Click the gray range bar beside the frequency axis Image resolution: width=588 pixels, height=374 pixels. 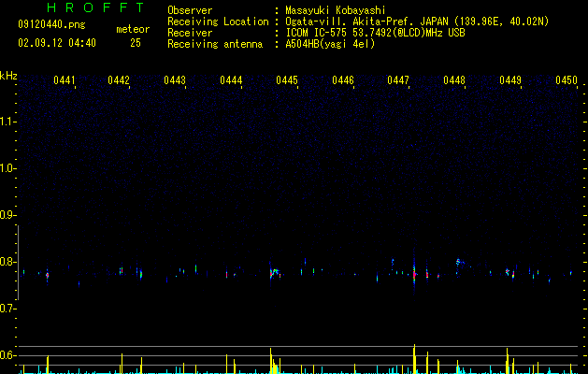click(x=18, y=263)
